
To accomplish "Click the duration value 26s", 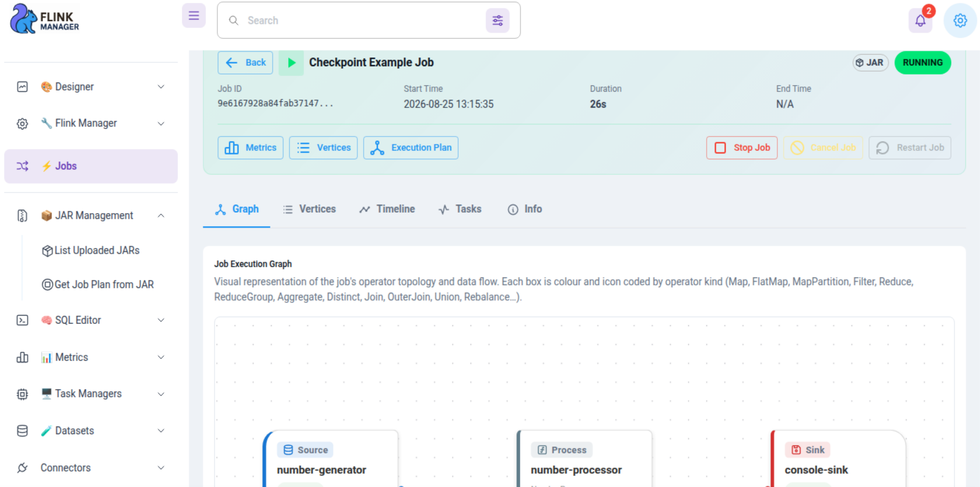I will click(598, 104).
